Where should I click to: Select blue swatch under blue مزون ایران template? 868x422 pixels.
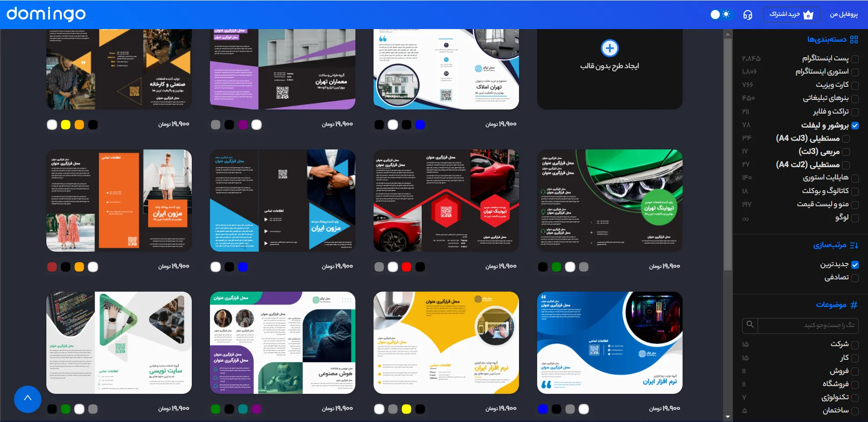click(x=243, y=267)
